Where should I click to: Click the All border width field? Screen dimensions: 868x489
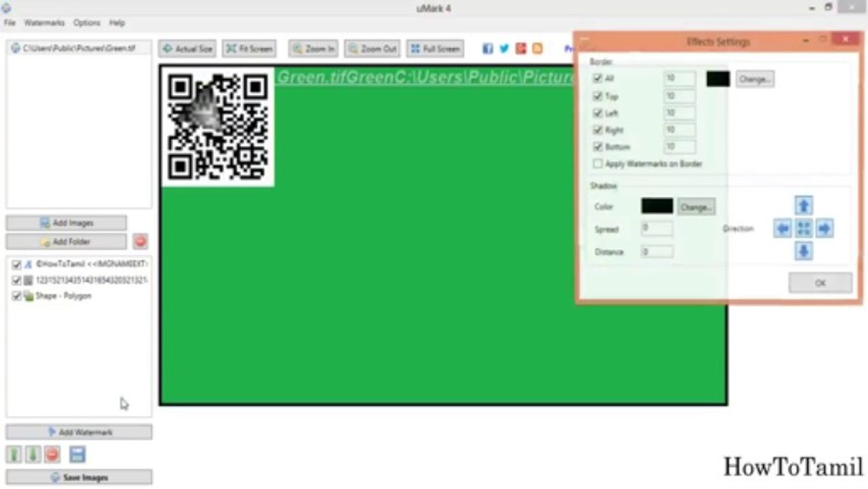tap(679, 79)
